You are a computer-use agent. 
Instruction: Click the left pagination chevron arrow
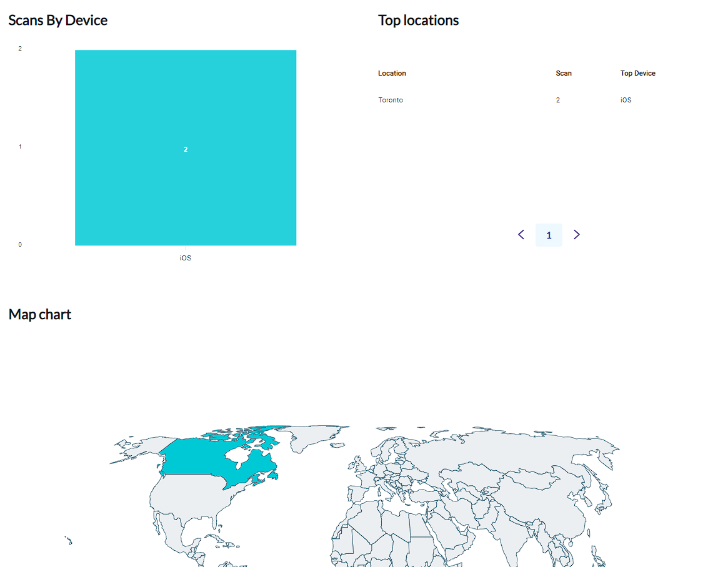[x=521, y=235]
